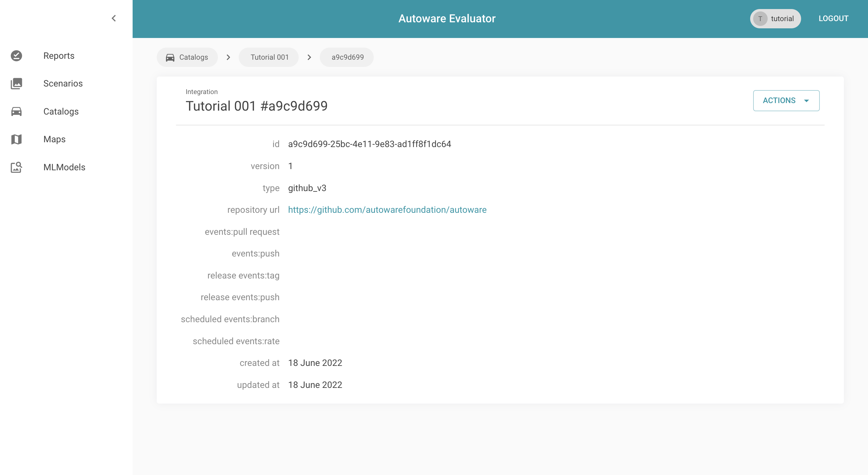Screen dimensions: 868x475
Task: Select the Reports checkmark icon in sidebar
Action: 17,55
